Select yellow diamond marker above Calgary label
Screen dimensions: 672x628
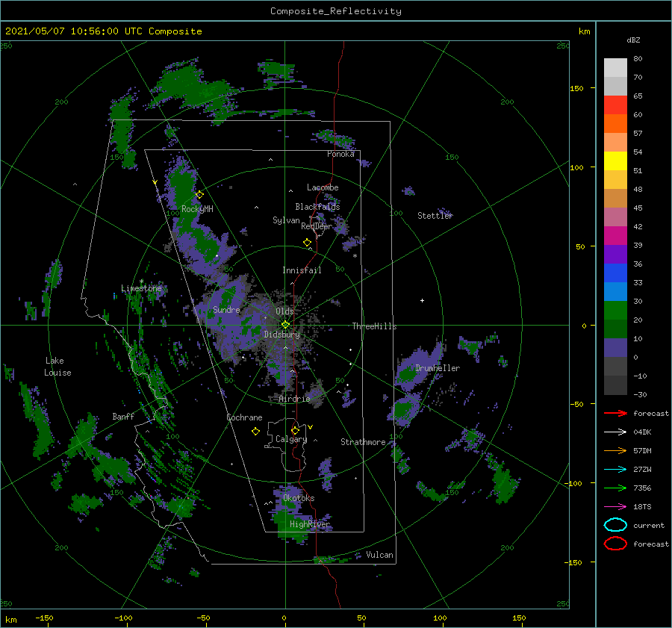(x=295, y=430)
